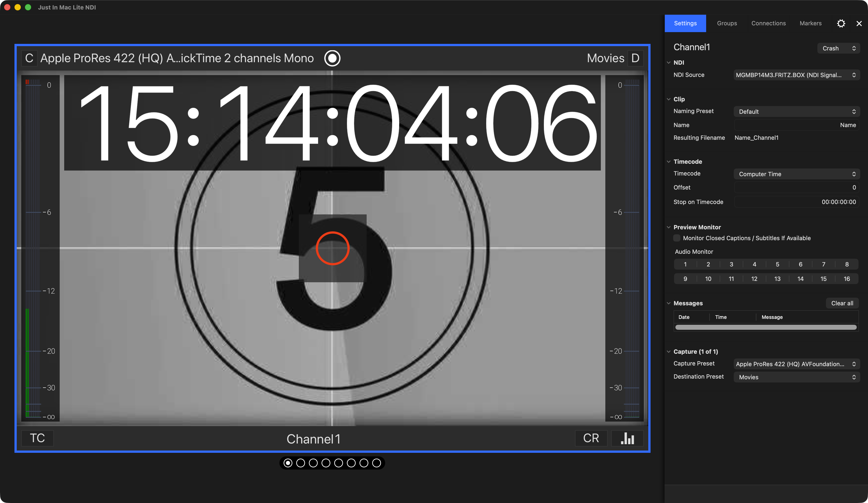Image resolution: width=868 pixels, height=503 pixels.
Task: Select the second channel page dot
Action: click(x=300, y=463)
